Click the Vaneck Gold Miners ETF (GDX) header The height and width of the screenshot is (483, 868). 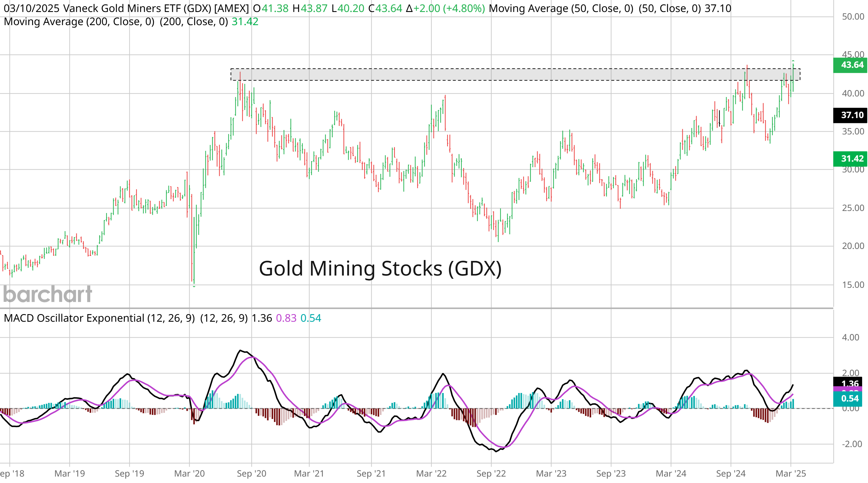[156, 8]
